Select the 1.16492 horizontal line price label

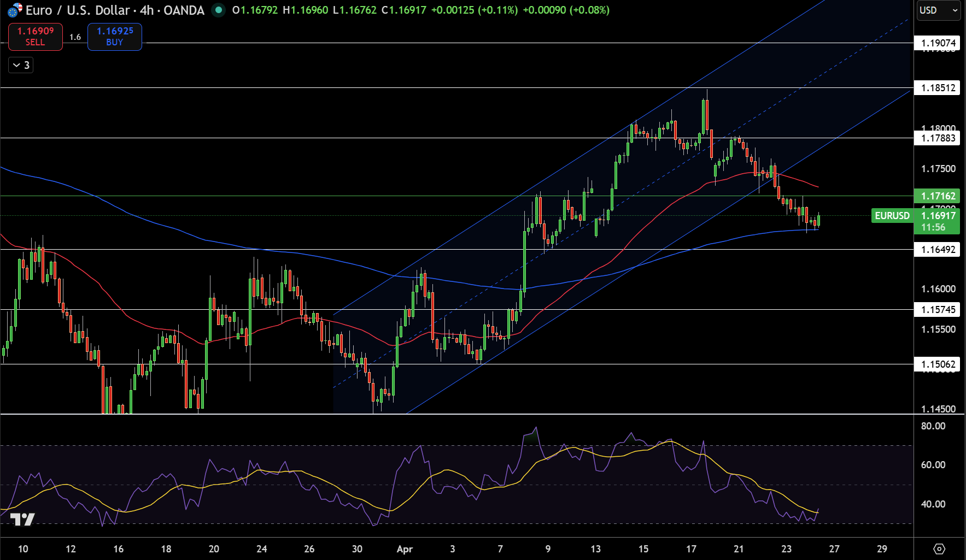[938, 250]
